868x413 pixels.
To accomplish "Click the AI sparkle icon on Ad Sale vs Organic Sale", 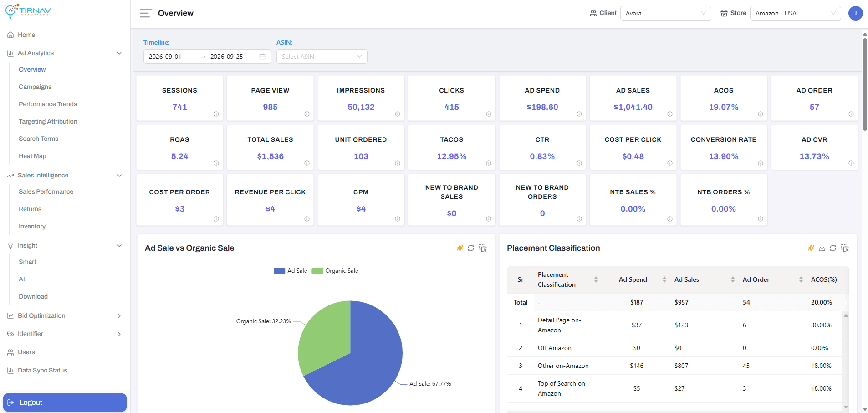I will (x=460, y=248).
